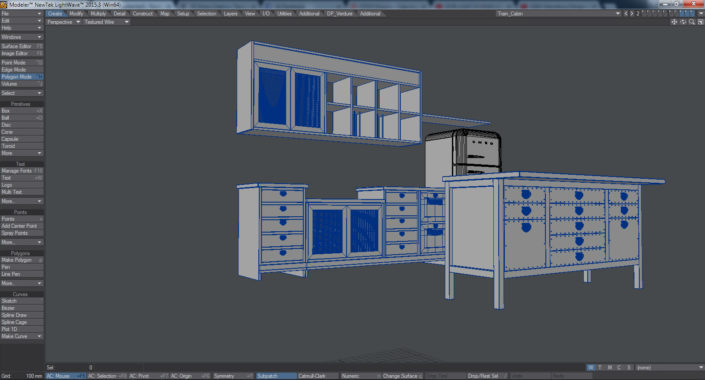Open the Edit dropdown menu
The height and width of the screenshot is (380, 705).
(22, 21)
